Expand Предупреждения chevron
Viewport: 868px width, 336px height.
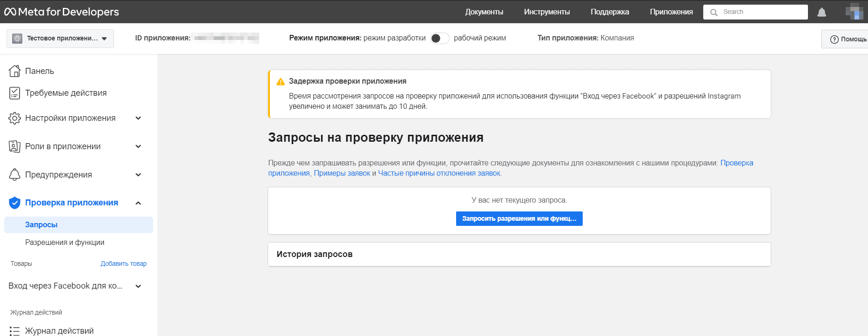point(138,175)
